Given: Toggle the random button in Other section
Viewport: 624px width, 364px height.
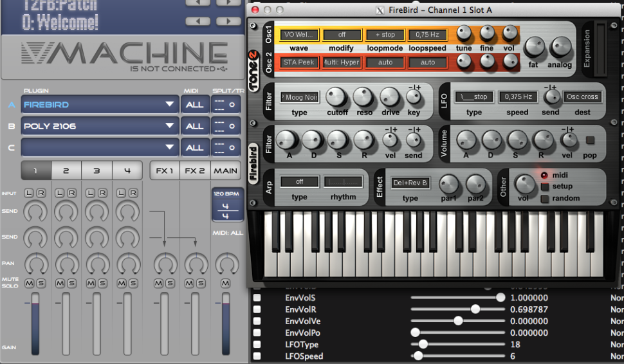Looking at the screenshot, I should 544,198.
